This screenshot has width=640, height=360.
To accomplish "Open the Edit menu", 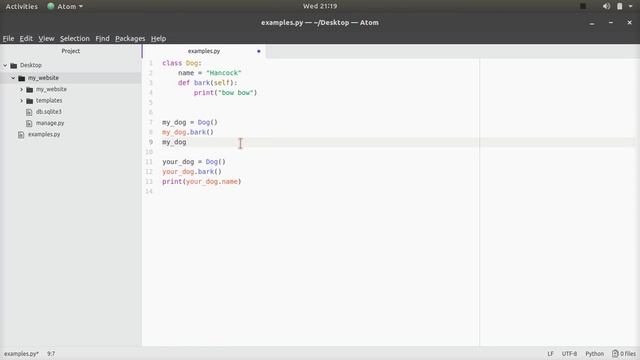I will pos(26,38).
